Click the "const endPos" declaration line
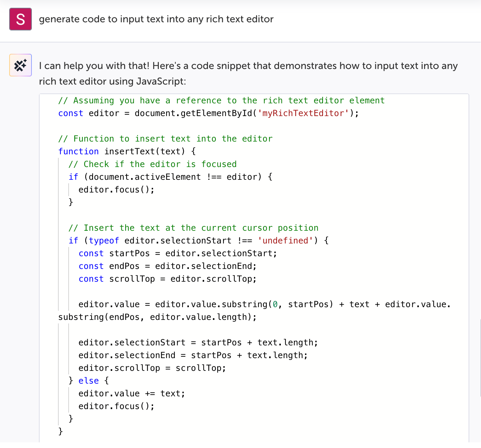 tap(167, 266)
